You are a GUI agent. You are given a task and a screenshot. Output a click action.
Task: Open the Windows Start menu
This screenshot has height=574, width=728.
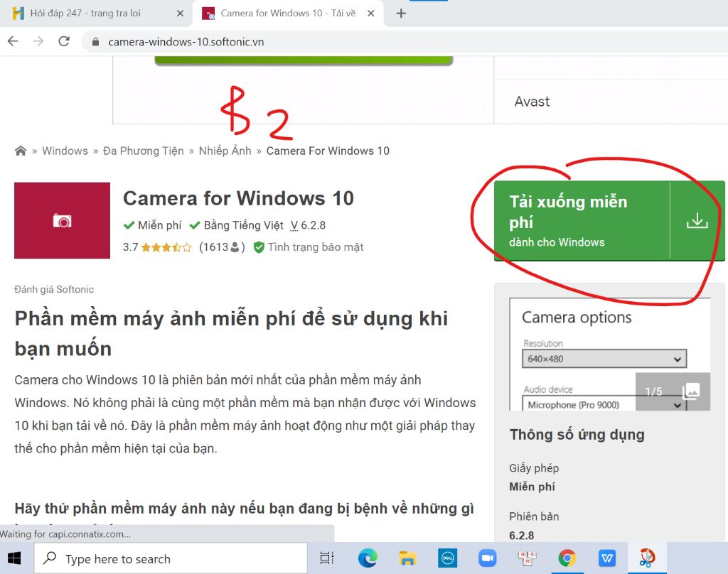tap(14, 558)
